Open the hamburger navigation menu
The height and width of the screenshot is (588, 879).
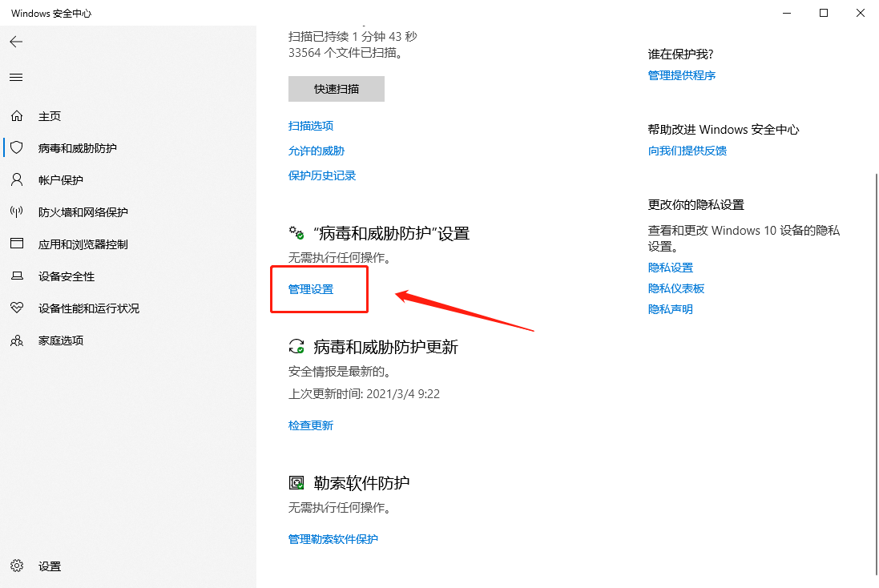pos(16,78)
